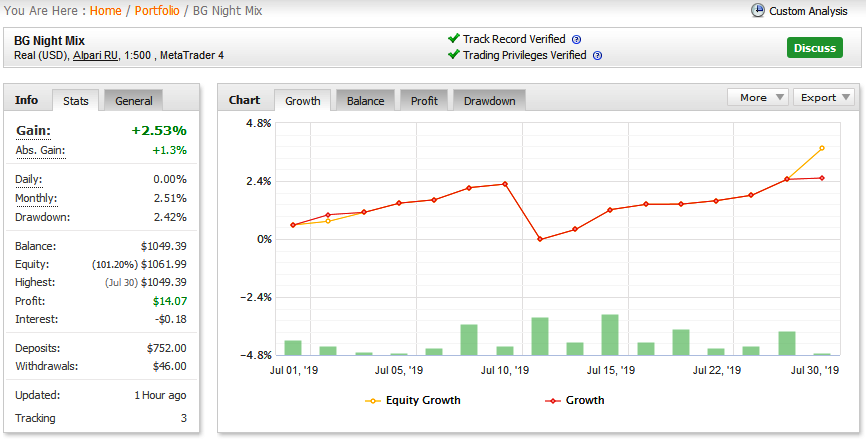Image resolution: width=866 pixels, height=444 pixels.
Task: Click the Monthly label in Stats
Action: tap(36, 198)
